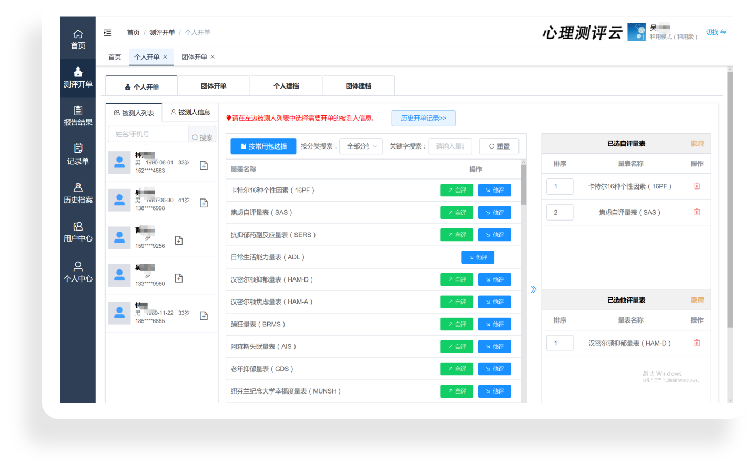
Task: Close the 个人开单 page tab
Action: tap(165, 57)
